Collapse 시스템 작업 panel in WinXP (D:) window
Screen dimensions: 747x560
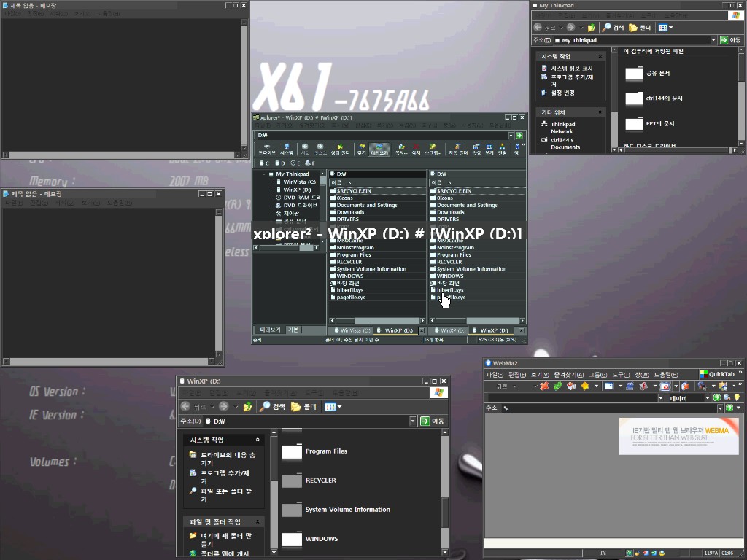click(258, 440)
